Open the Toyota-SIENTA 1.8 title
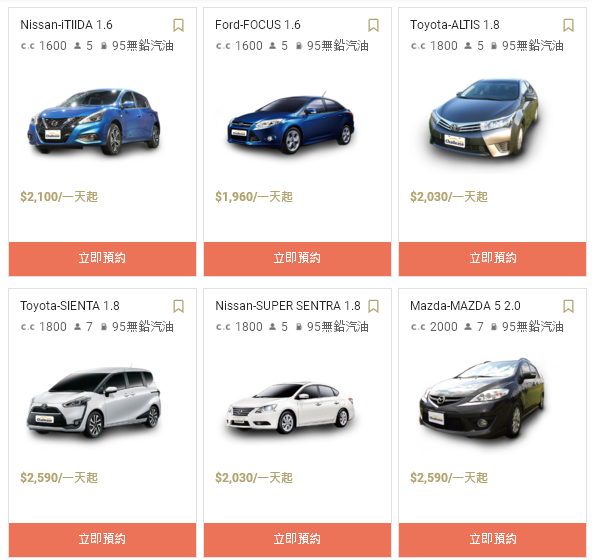Screen dimensions: 600x560 pos(70,306)
